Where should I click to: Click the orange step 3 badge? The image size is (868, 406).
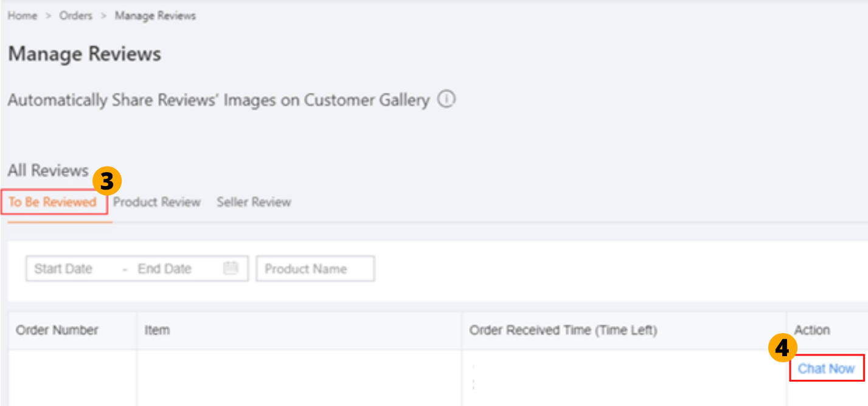pyautogui.click(x=107, y=182)
